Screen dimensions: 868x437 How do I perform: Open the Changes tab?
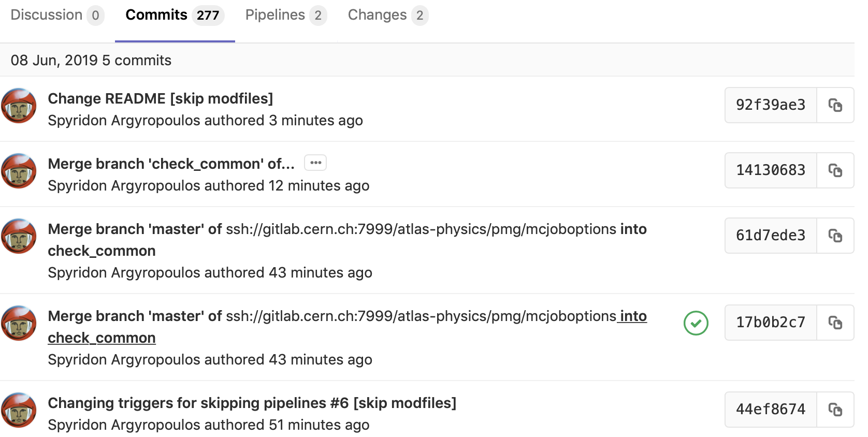(388, 15)
